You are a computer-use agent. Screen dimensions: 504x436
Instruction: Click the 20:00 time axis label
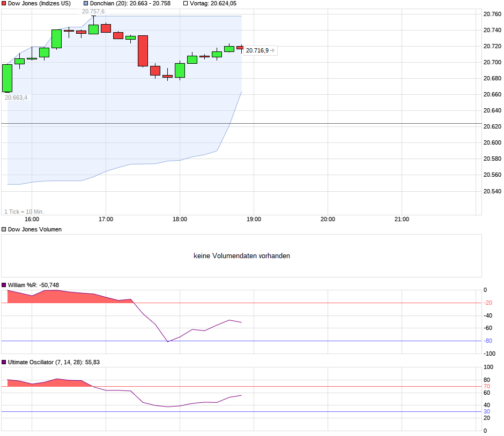pos(328,219)
